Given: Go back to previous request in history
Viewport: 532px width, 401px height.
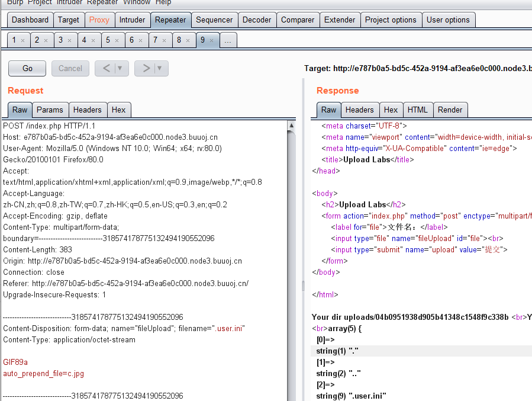Looking at the screenshot, I should (106, 68).
